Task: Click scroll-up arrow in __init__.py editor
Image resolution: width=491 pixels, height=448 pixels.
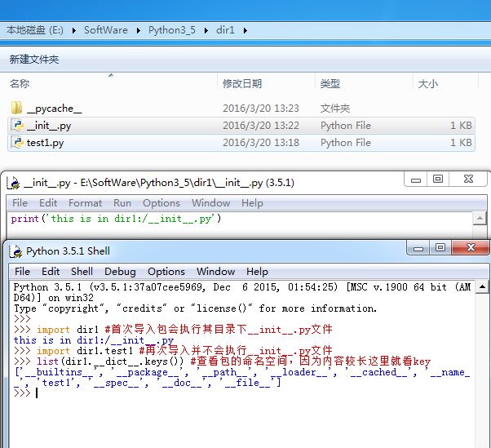Action: point(480,219)
